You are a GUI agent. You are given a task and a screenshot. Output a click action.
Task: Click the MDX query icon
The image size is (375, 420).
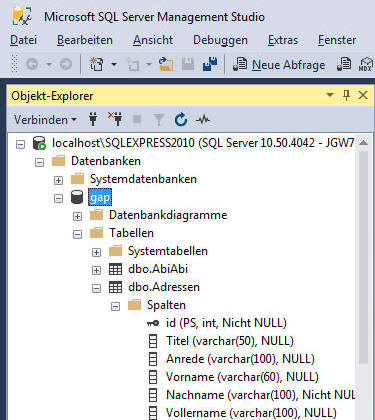coord(365,64)
